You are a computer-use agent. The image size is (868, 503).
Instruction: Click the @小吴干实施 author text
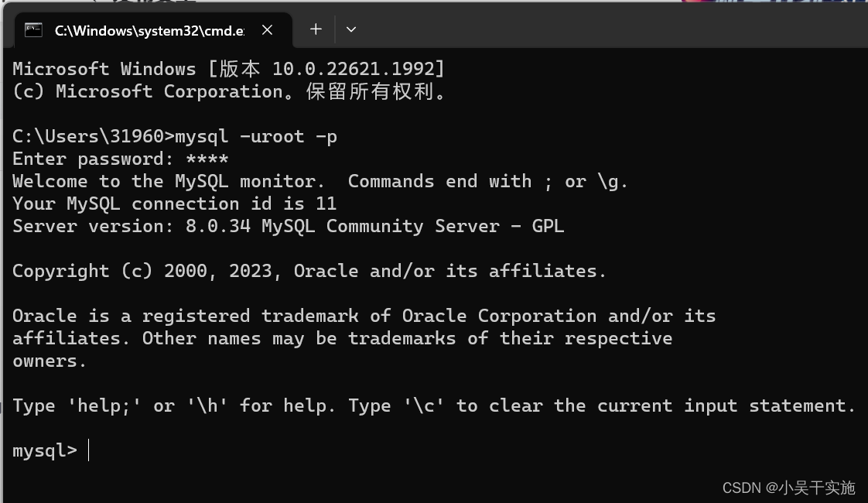(812, 488)
